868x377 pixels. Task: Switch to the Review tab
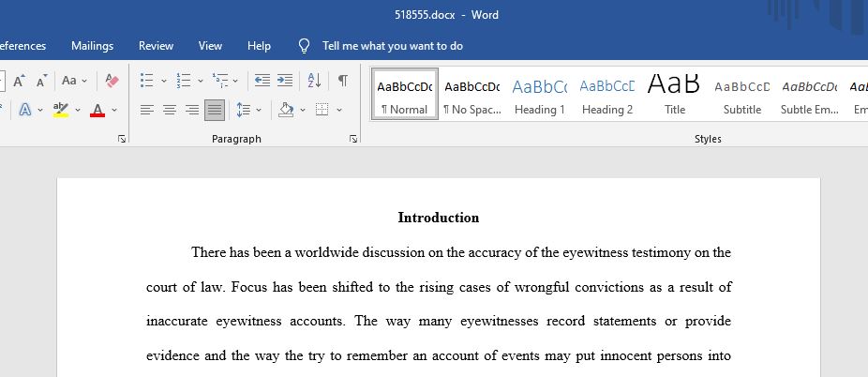pyautogui.click(x=157, y=46)
